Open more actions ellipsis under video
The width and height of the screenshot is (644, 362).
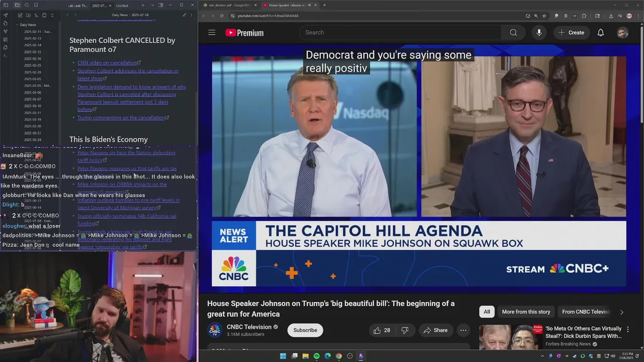click(x=463, y=330)
